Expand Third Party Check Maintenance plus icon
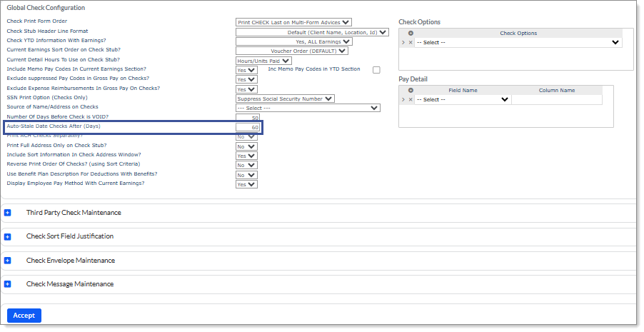This screenshot has height=332, width=644. 8,213
